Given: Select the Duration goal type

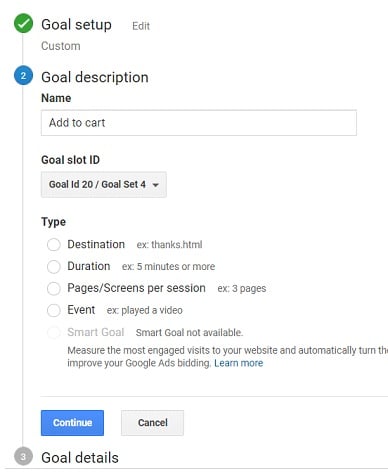Looking at the screenshot, I should [54, 266].
